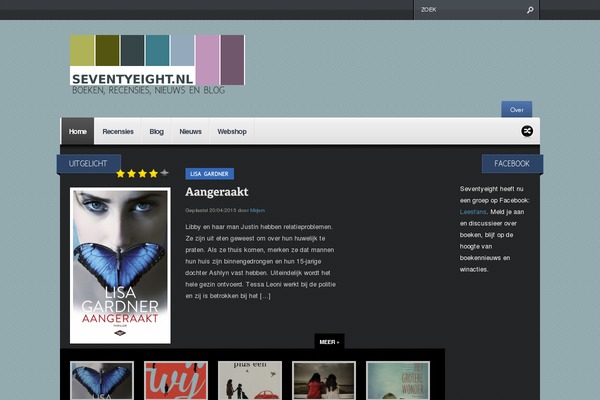
Task: Click the Uitgelicht section label
Action: point(89,163)
